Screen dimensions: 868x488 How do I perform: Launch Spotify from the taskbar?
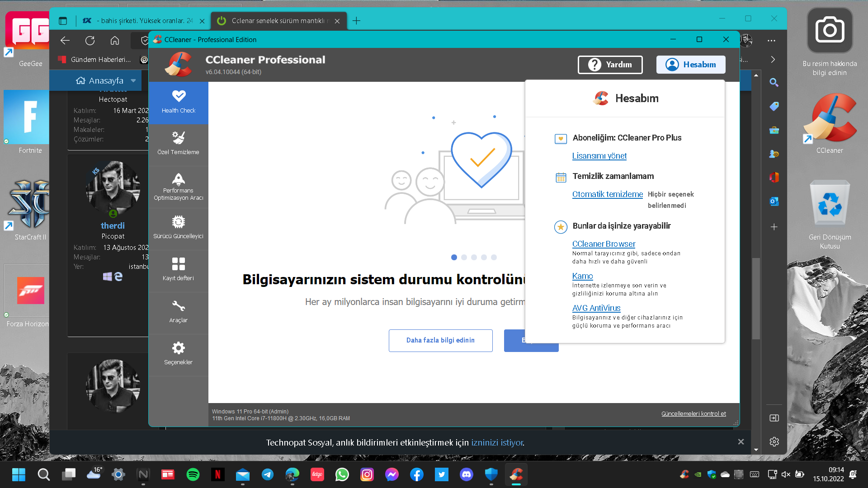(193, 474)
